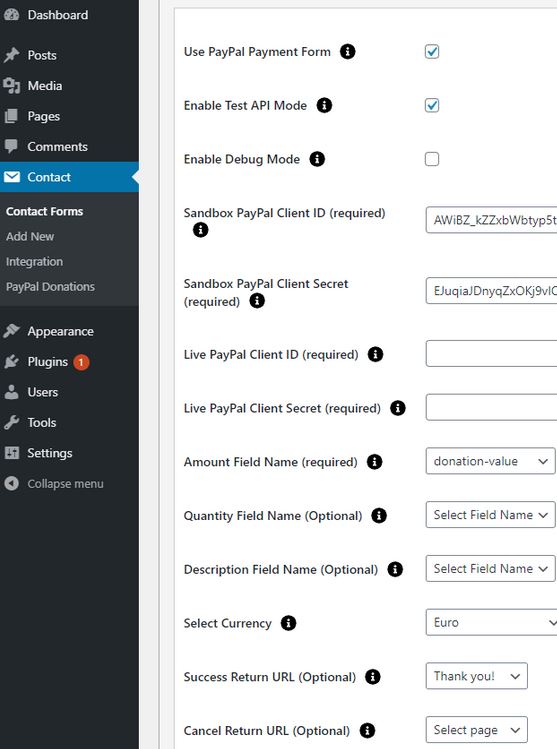Viewport: 557px width, 749px height.
Task: Uncheck Use PayPal Payment Form checkbox
Action: pyautogui.click(x=432, y=52)
